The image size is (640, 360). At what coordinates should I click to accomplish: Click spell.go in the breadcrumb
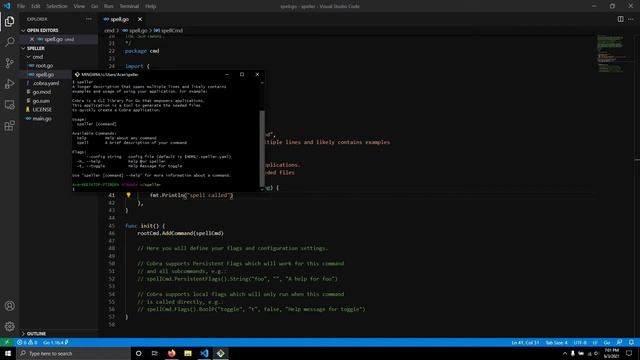(138, 31)
